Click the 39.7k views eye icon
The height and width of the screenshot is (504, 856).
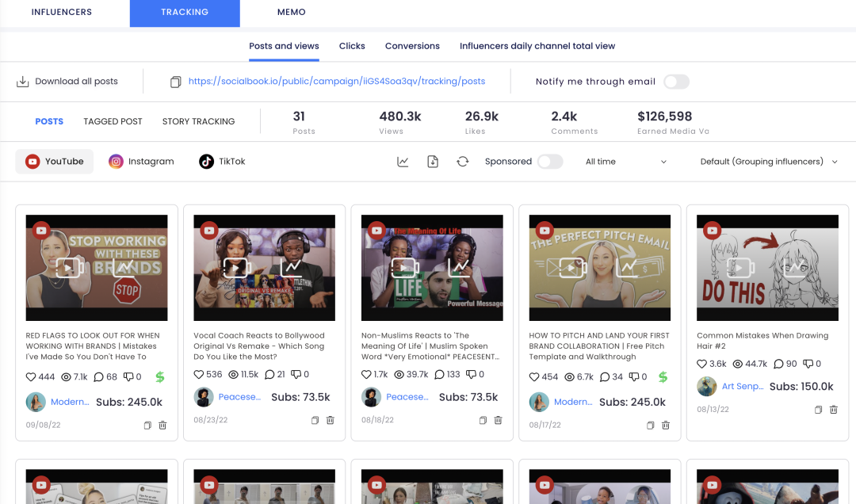click(399, 375)
